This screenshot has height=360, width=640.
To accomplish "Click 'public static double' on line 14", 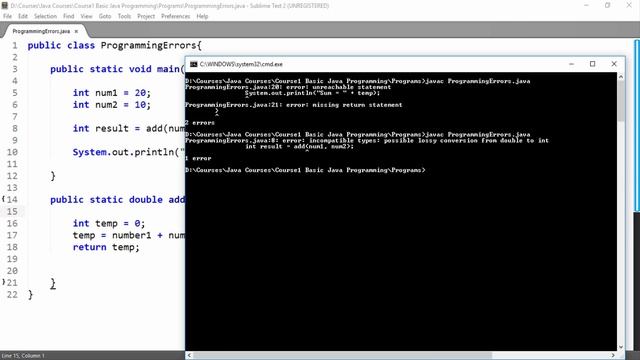I will pyautogui.click(x=107, y=200).
